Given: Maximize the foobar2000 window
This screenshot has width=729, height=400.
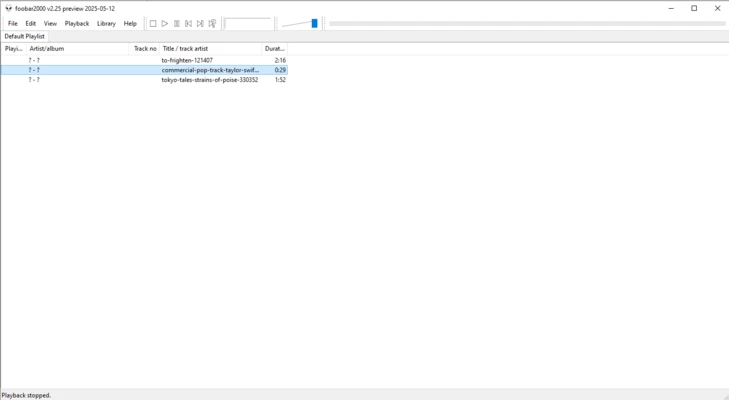Looking at the screenshot, I should coord(694,8).
